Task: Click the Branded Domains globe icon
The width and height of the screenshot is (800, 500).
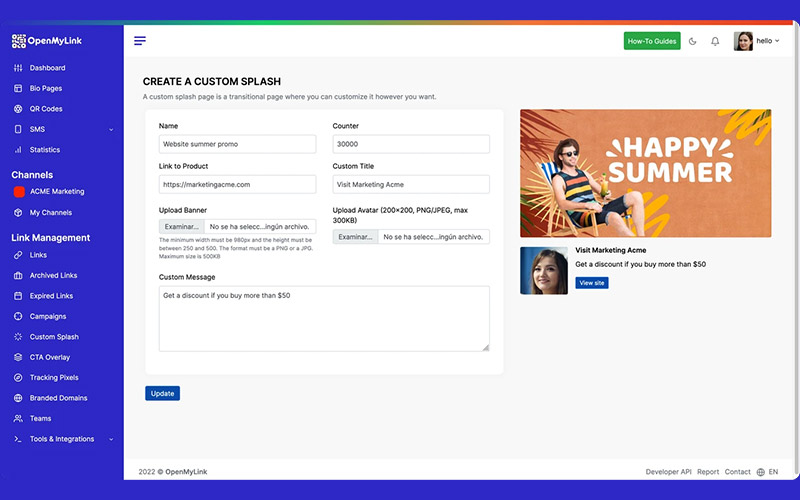Action: tap(18, 398)
